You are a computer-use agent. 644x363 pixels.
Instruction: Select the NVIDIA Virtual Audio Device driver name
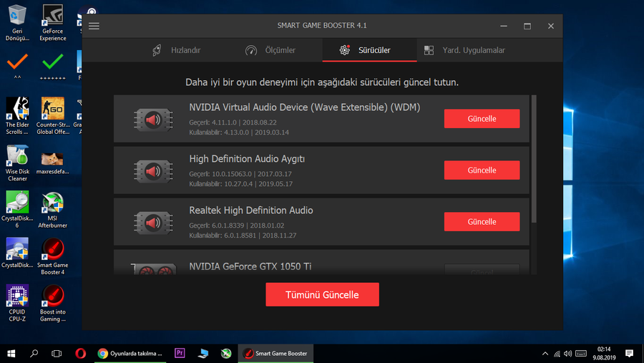coord(304,107)
